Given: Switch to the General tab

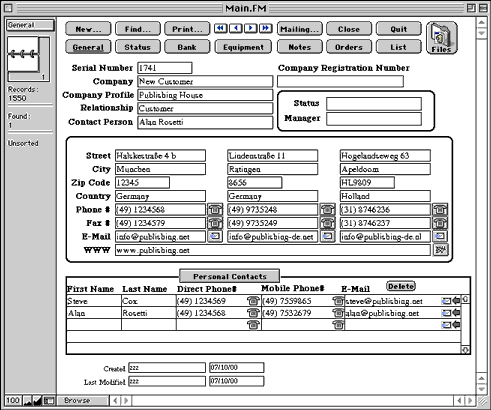Looking at the screenshot, I should tap(88, 47).
